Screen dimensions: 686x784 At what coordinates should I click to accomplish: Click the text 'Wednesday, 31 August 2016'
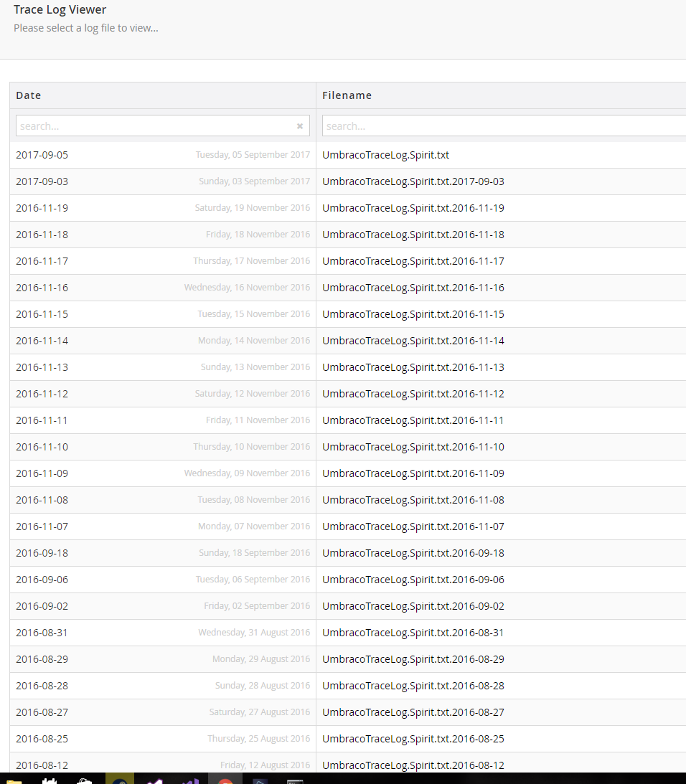click(x=254, y=631)
